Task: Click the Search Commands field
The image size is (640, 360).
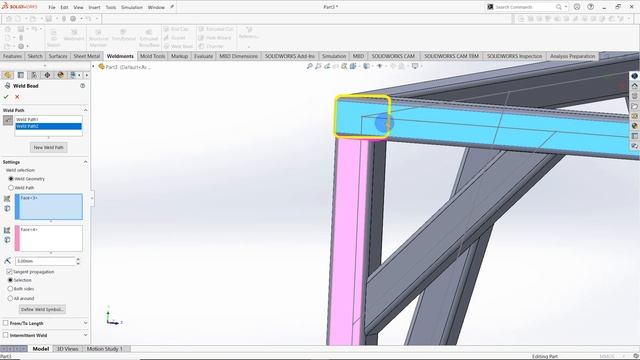Action: coord(524,7)
